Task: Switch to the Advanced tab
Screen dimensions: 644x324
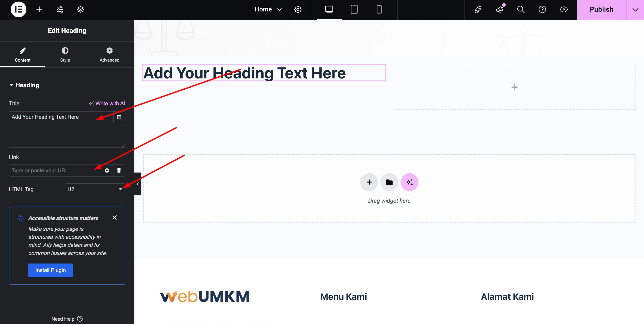Action: [109, 55]
